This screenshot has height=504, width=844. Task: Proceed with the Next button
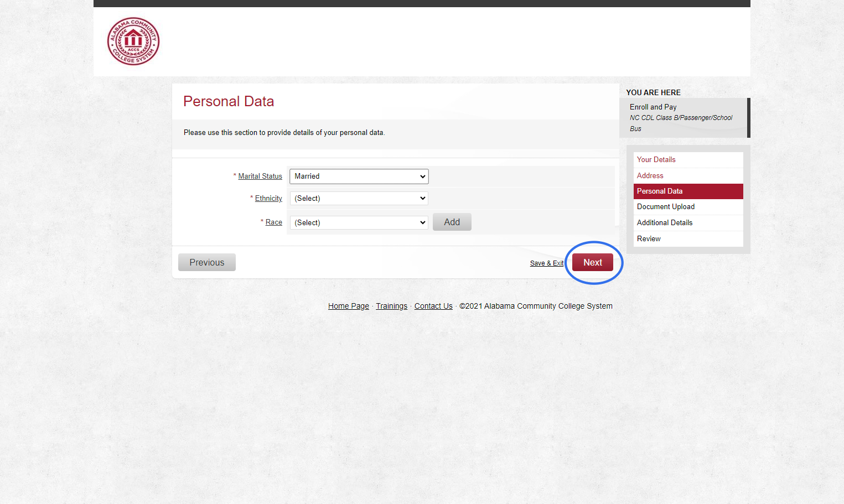pyautogui.click(x=593, y=262)
